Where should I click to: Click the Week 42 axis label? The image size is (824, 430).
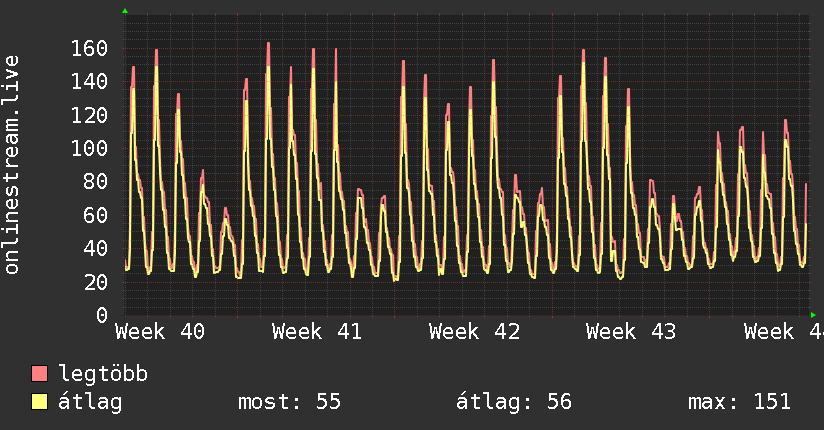[474, 332]
